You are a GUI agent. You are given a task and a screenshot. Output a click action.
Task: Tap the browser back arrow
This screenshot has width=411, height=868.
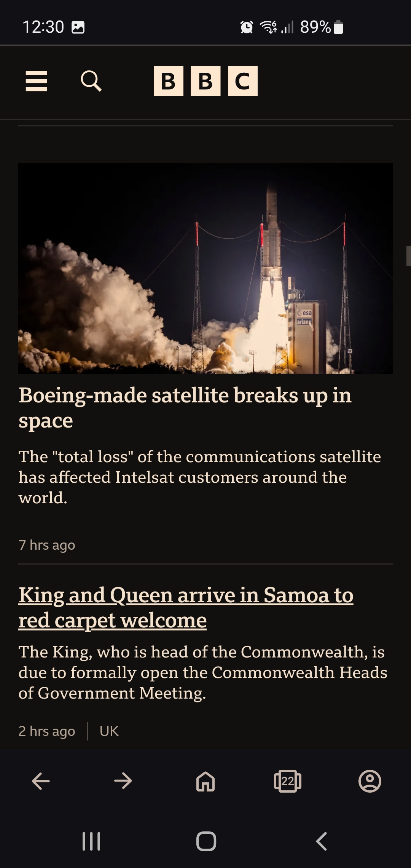41,781
